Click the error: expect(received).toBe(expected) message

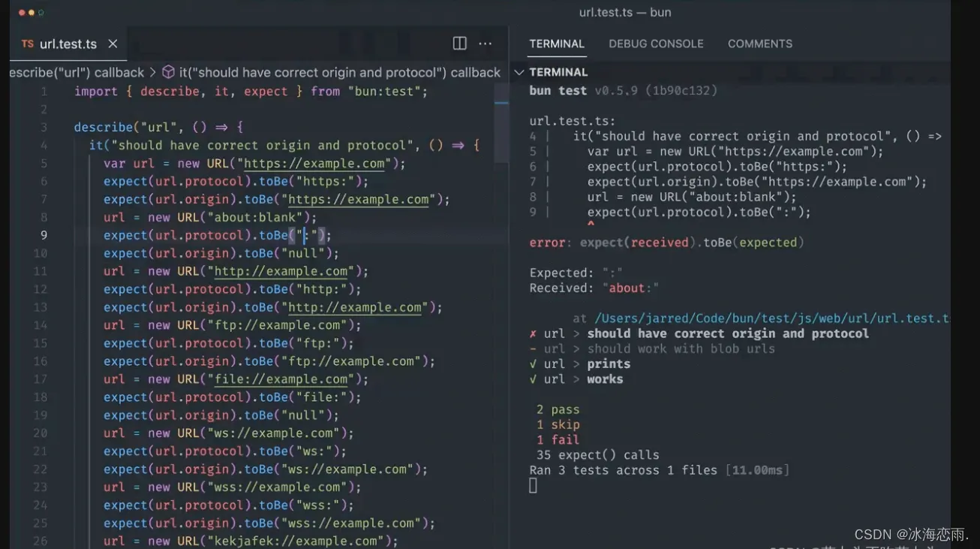pos(666,243)
